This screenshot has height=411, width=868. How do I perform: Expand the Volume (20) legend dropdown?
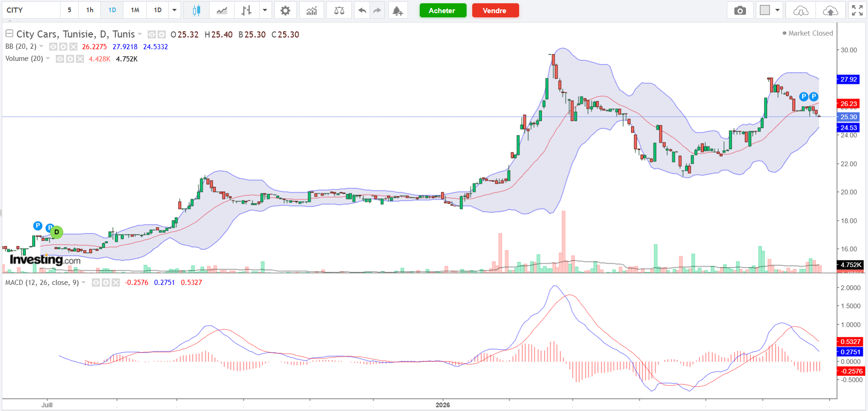click(x=48, y=59)
